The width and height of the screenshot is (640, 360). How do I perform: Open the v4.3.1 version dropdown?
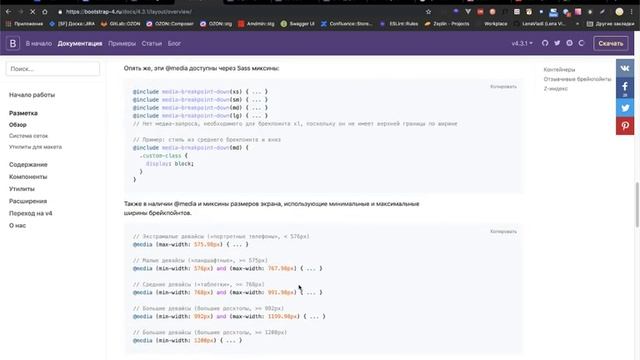click(522, 43)
